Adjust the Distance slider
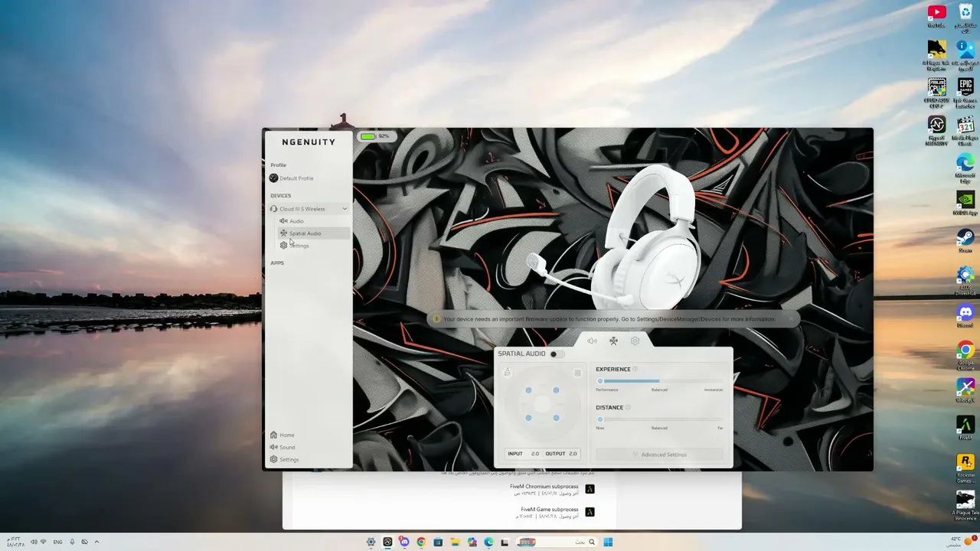This screenshot has height=551, width=980. [660, 419]
